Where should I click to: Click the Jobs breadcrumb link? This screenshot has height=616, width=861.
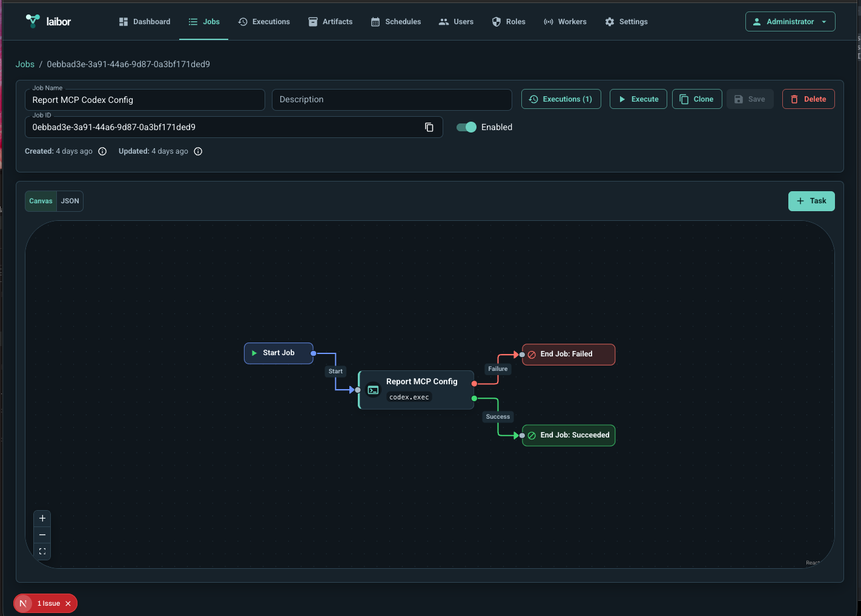[x=25, y=64]
